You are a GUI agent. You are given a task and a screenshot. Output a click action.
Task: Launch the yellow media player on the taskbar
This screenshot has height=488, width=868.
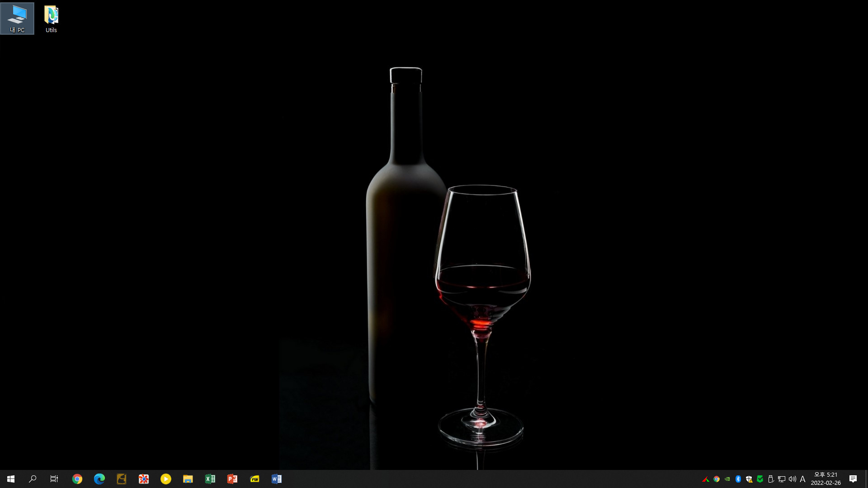tap(166, 479)
